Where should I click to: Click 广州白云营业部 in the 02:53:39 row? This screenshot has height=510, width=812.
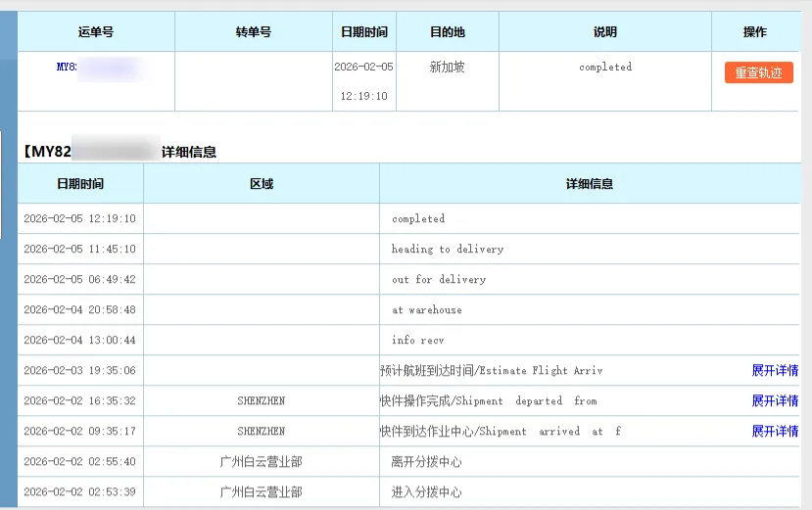pyautogui.click(x=261, y=491)
